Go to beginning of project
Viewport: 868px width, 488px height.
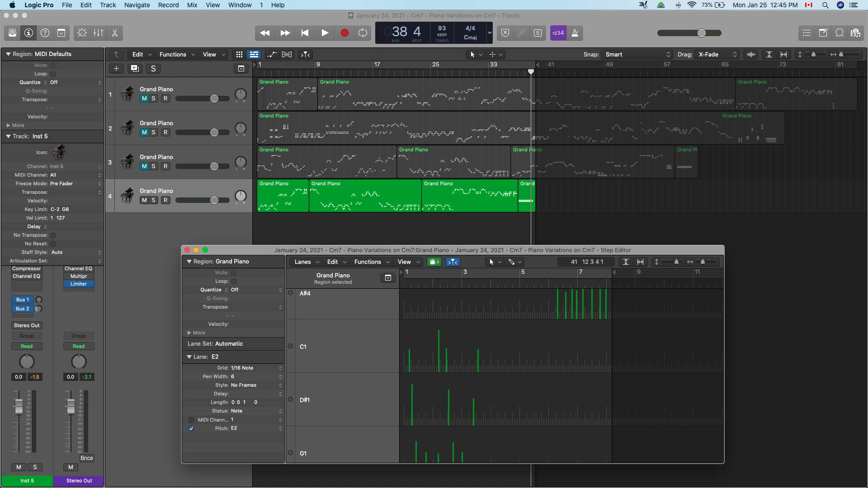click(305, 33)
